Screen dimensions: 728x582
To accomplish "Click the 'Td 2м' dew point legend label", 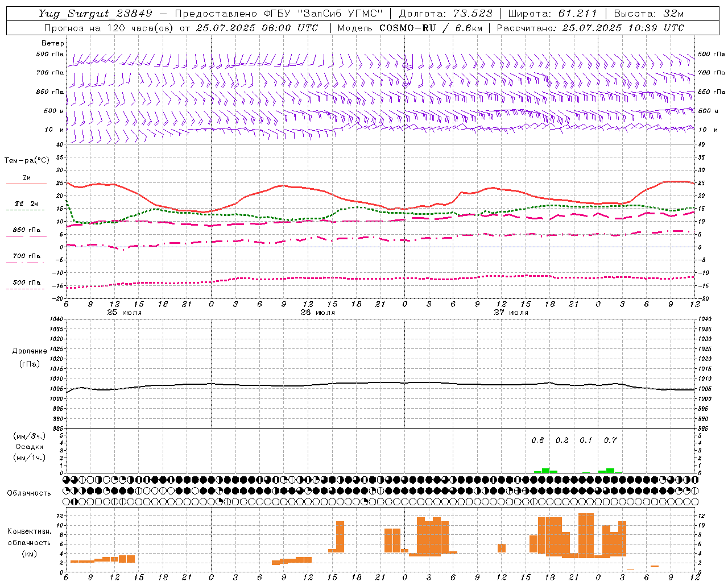I will (27, 203).
